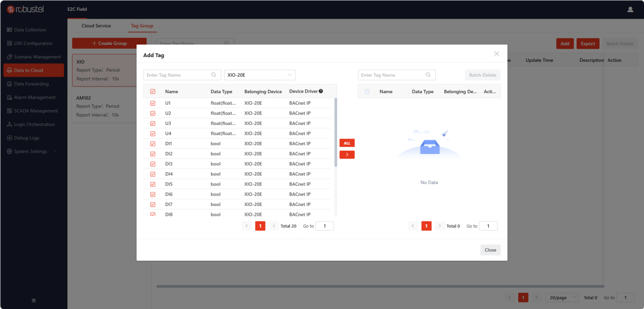Screen dimensions: 644x309
Task: Select the Tag Group tab
Action: click(142, 26)
